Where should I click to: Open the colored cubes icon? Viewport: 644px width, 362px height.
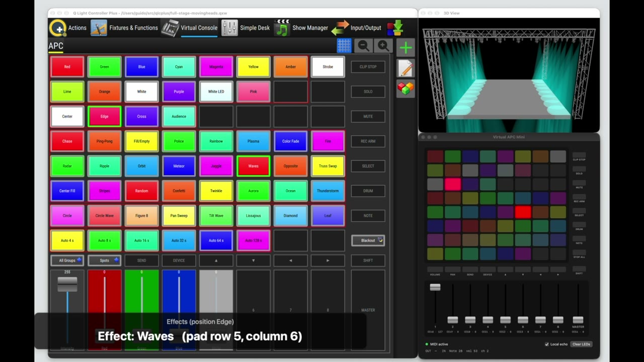[x=406, y=88]
